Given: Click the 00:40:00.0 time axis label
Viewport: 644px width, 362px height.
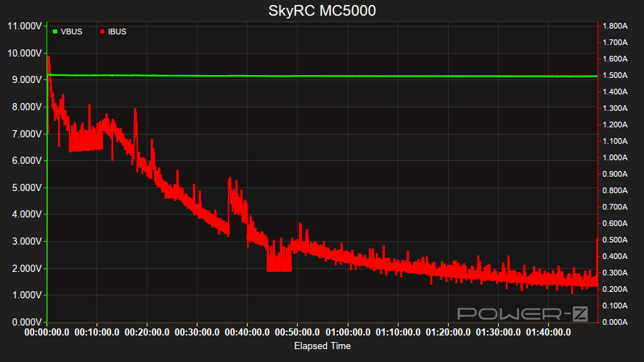Looking at the screenshot, I should pos(248,333).
